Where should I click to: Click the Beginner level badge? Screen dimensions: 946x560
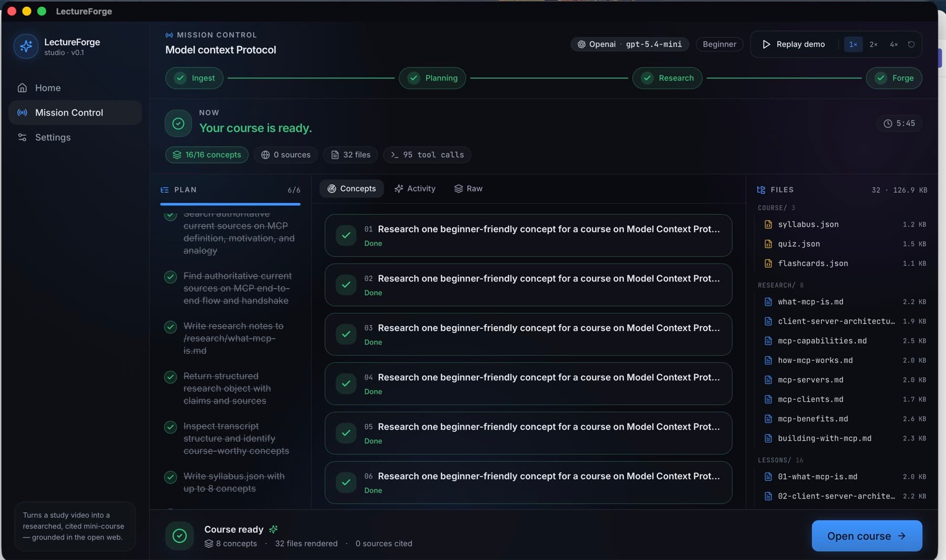tap(719, 44)
